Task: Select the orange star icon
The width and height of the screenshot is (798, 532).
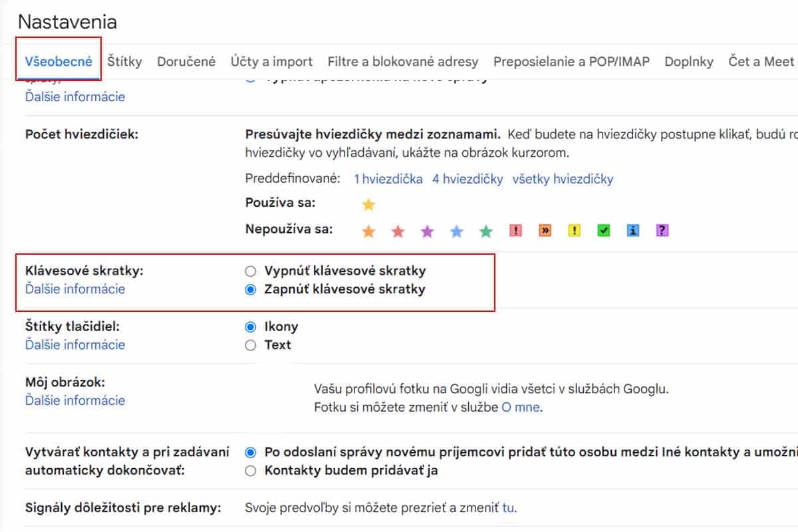Action: [368, 231]
